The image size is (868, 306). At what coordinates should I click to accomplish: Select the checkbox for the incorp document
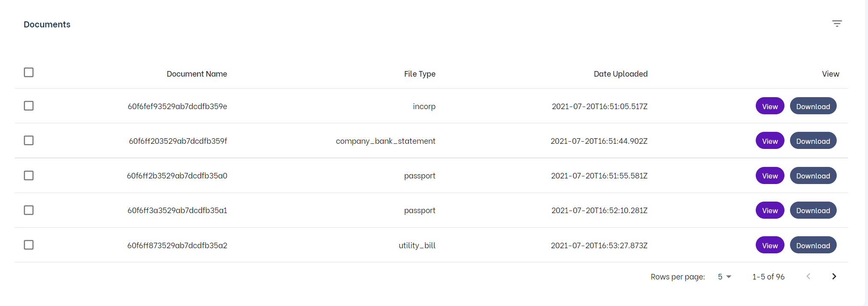[x=29, y=106]
